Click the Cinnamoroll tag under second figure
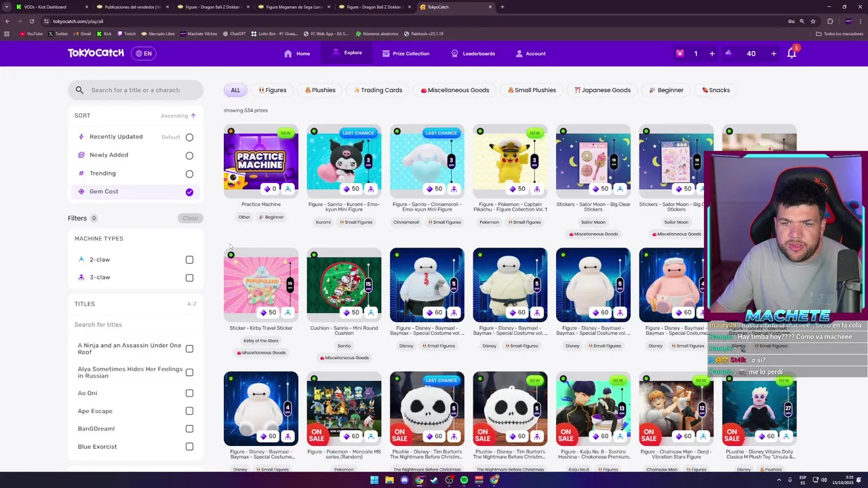The height and width of the screenshot is (488, 868). point(406,222)
